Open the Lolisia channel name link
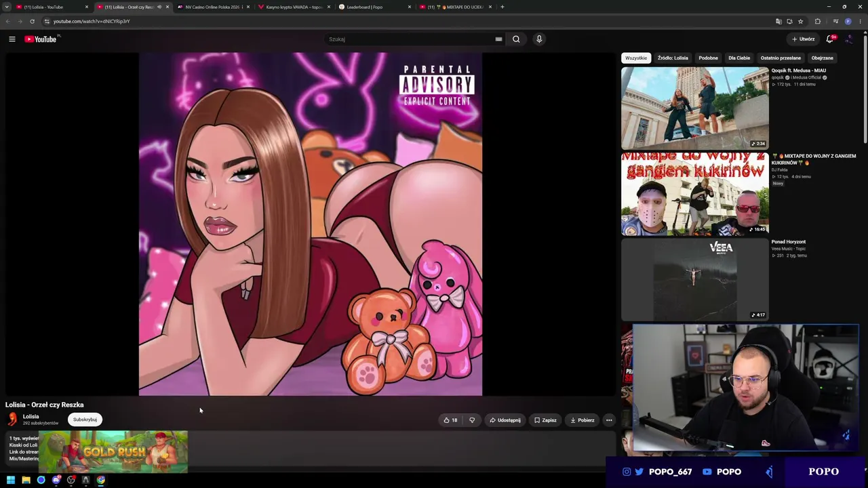This screenshot has width=868, height=488. click(x=31, y=417)
